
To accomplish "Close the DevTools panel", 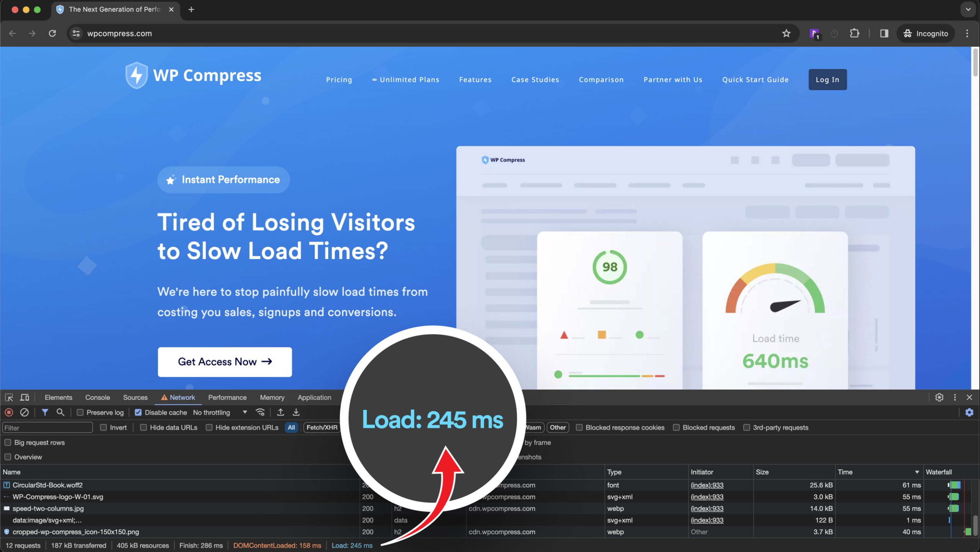I will 969,397.
